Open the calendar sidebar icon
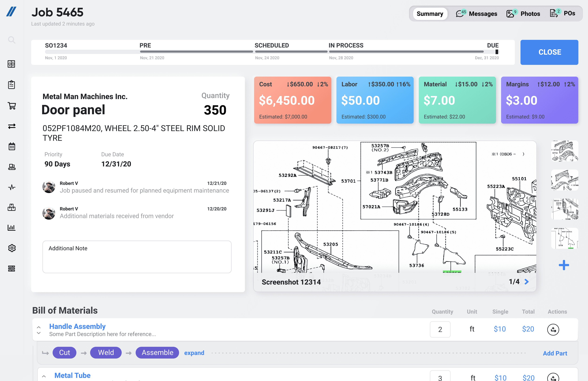Screen dimensions: 588x381 (12, 146)
